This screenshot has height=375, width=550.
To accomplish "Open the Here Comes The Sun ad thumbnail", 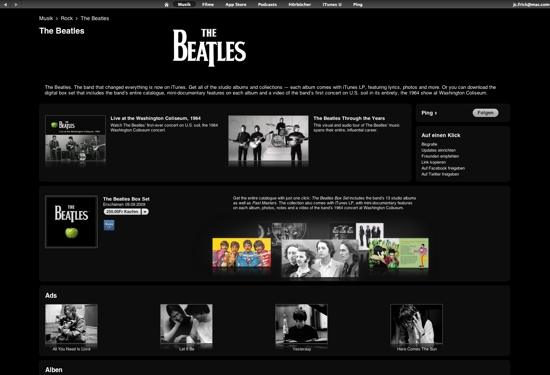I will (416, 324).
